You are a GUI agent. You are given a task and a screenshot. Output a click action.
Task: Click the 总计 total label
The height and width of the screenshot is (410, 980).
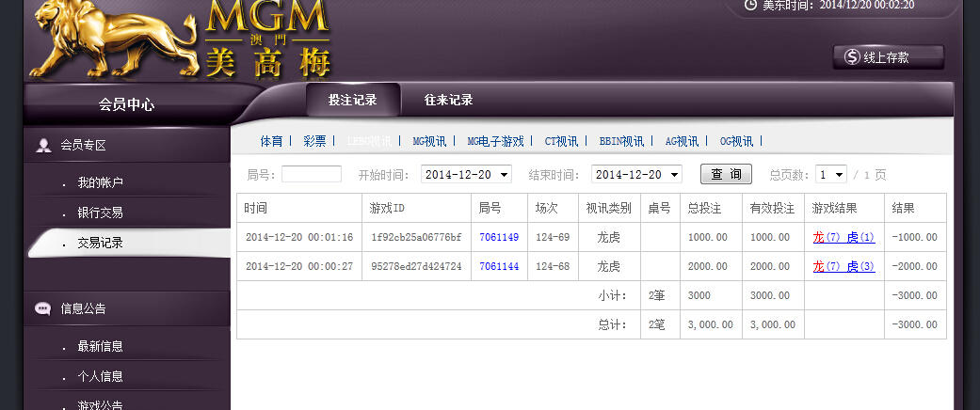click(x=612, y=324)
